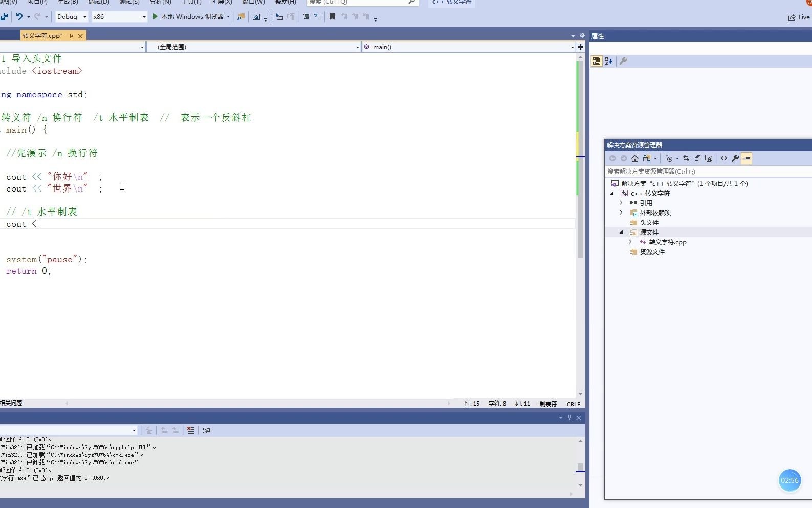Toggle word wrap in output panel

pyautogui.click(x=206, y=430)
